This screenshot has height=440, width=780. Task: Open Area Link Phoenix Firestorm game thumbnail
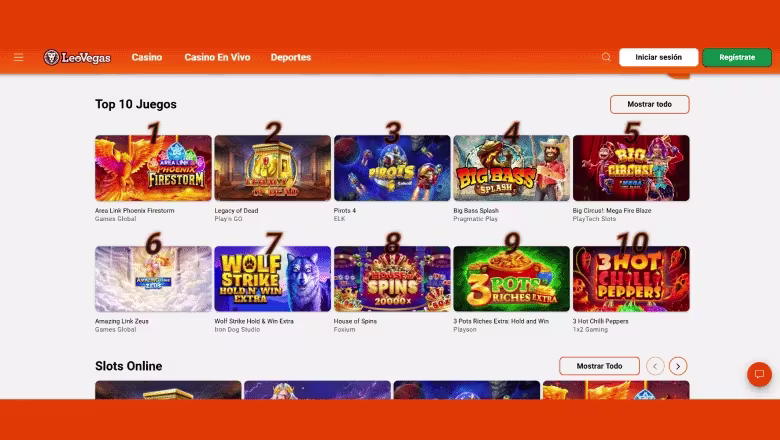153,168
